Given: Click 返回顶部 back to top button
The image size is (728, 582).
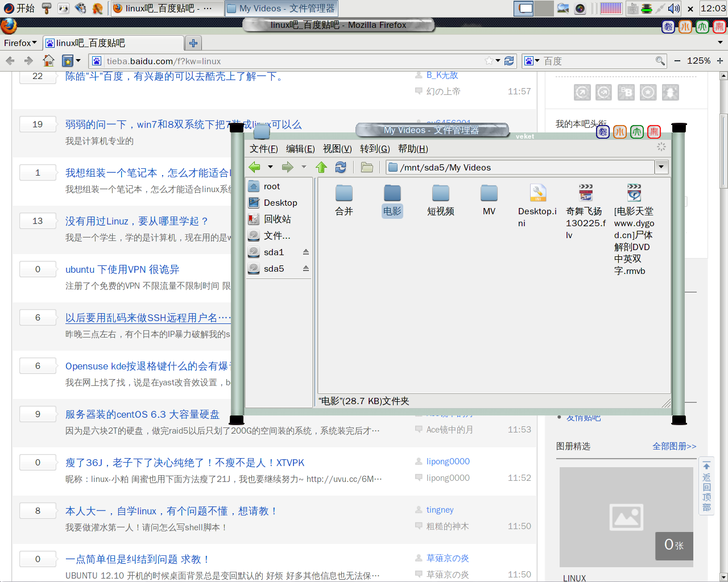Looking at the screenshot, I should (x=706, y=487).
